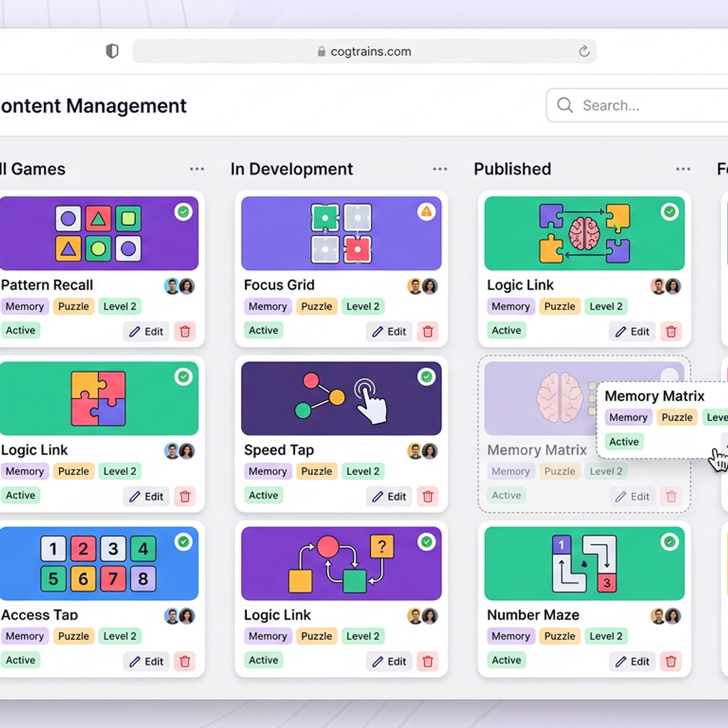Click the orange warning badge on Focus Grid

click(x=426, y=211)
